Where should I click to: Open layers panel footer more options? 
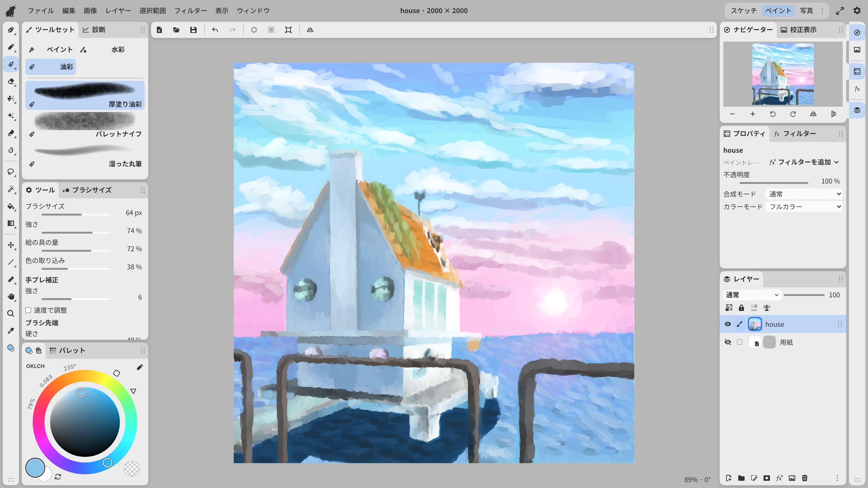(x=837, y=478)
